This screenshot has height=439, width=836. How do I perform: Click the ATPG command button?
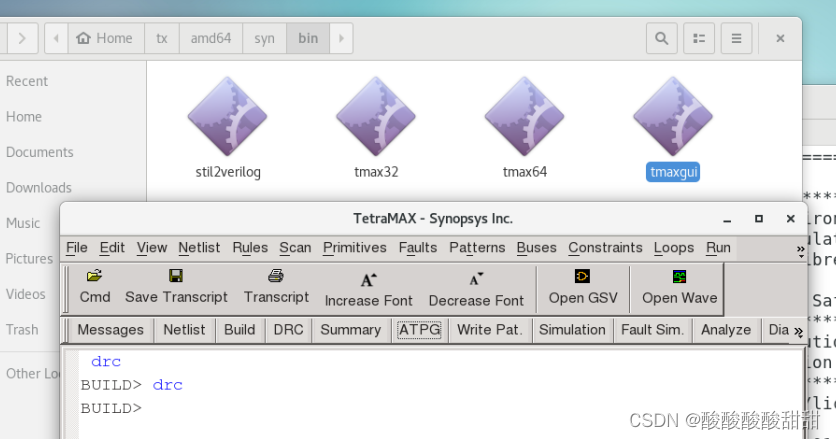coord(420,330)
